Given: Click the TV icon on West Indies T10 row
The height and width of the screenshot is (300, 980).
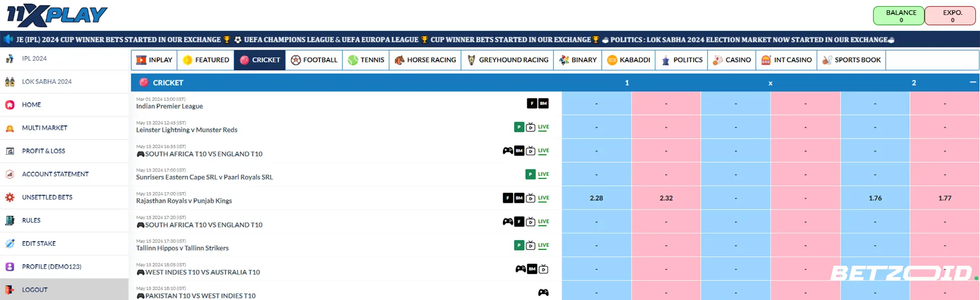Looking at the screenshot, I should (x=544, y=269).
